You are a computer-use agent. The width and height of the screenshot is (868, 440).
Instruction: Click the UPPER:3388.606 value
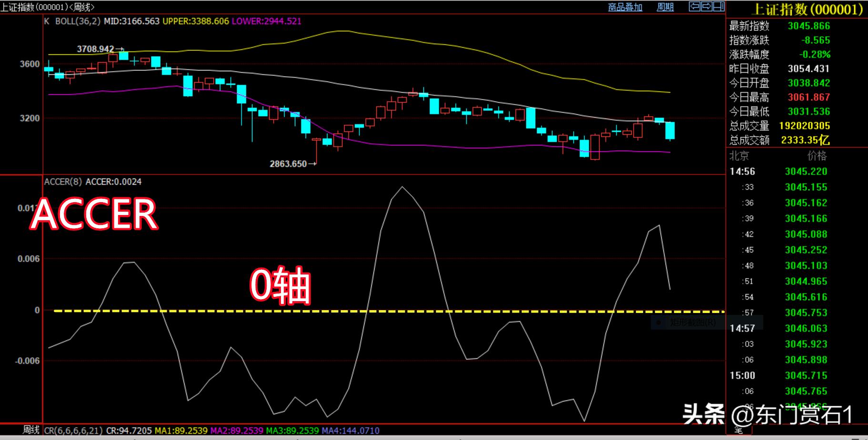point(196,21)
